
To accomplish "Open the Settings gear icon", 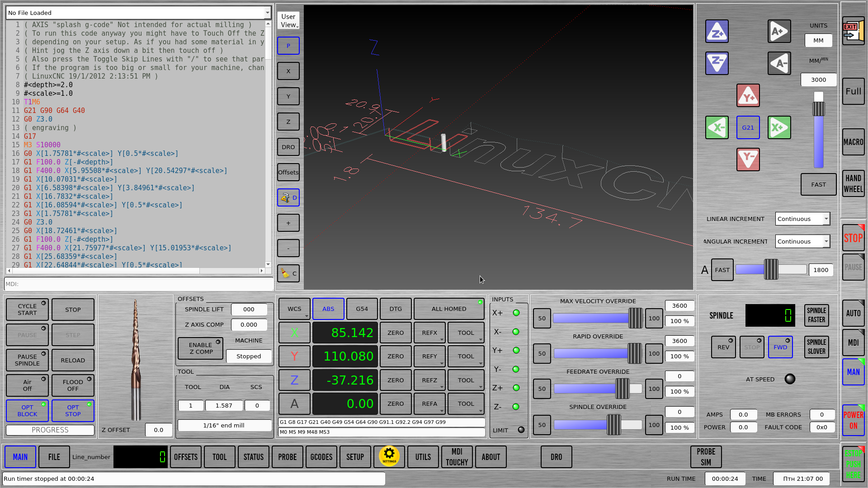I will [389, 456].
